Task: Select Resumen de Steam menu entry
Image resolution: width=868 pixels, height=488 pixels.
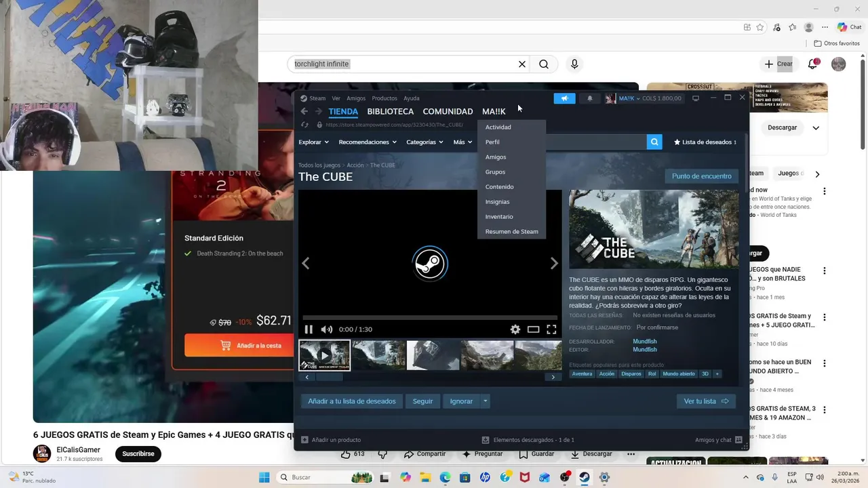Action: point(511,232)
